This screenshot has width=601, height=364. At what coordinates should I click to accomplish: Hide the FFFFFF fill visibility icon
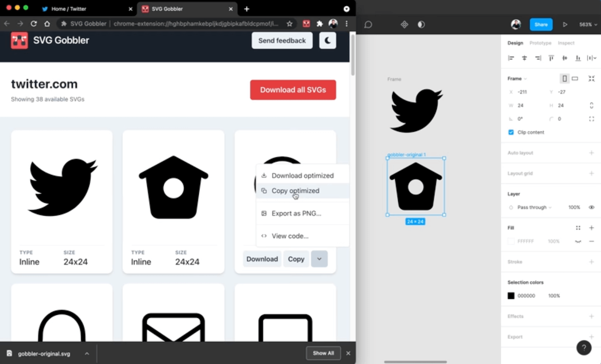[578, 241]
